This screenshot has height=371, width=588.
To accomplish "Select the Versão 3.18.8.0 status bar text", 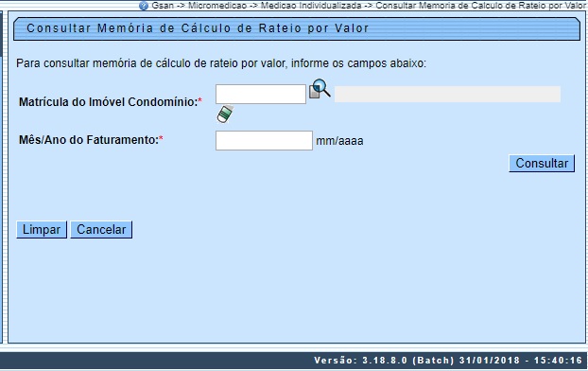I will coord(448,361).
